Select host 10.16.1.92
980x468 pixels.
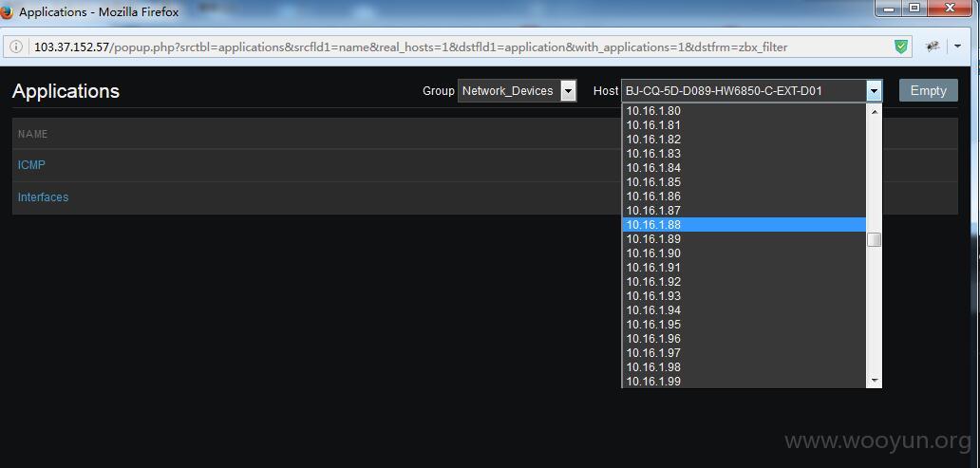tap(744, 282)
